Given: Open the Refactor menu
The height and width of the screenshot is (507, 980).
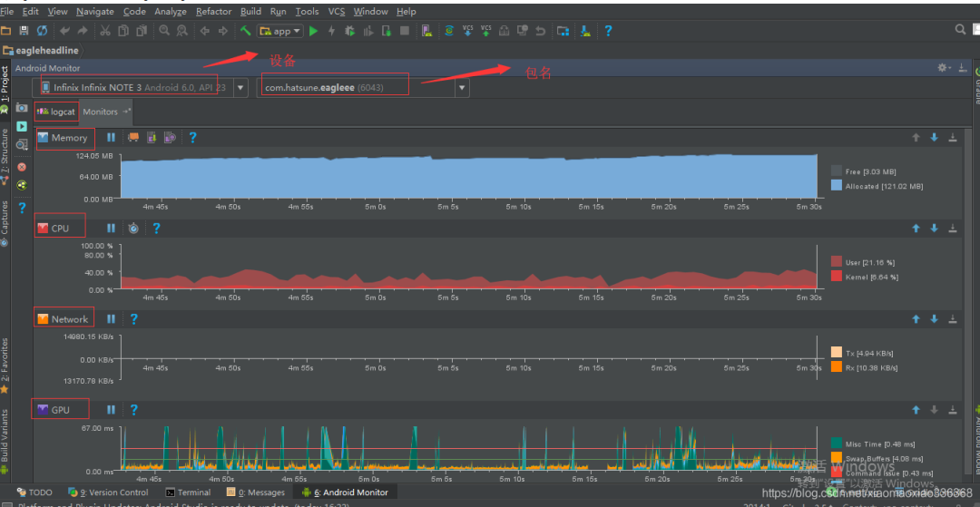Looking at the screenshot, I should click(213, 11).
